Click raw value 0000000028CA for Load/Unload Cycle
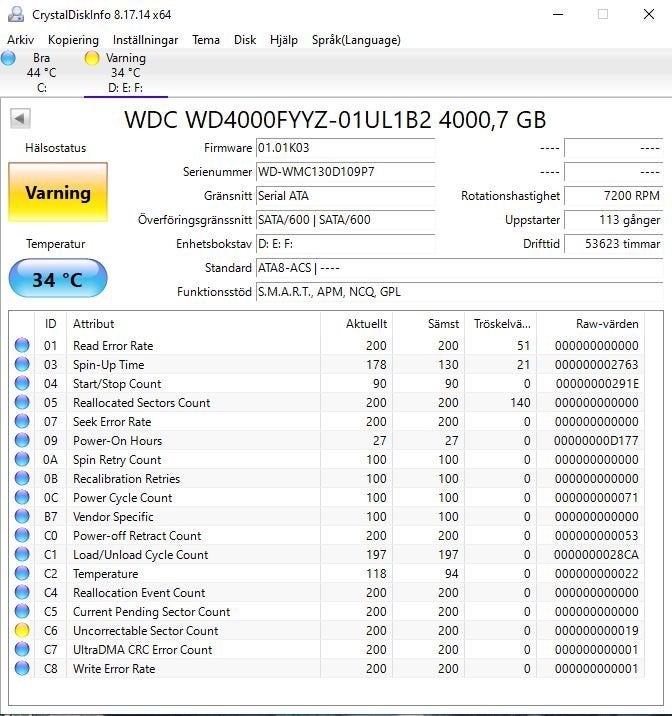672x716 pixels. 596,554
